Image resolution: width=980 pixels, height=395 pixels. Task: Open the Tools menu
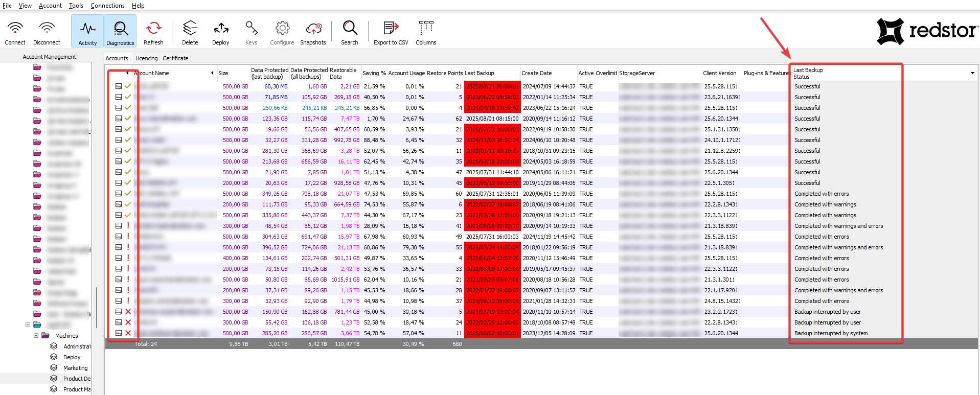76,6
